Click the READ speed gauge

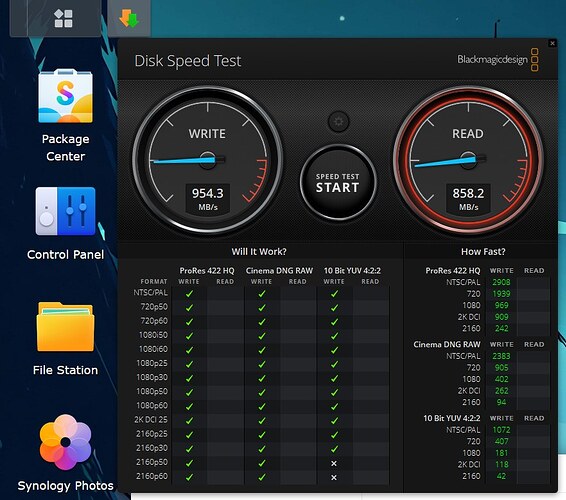(468, 160)
